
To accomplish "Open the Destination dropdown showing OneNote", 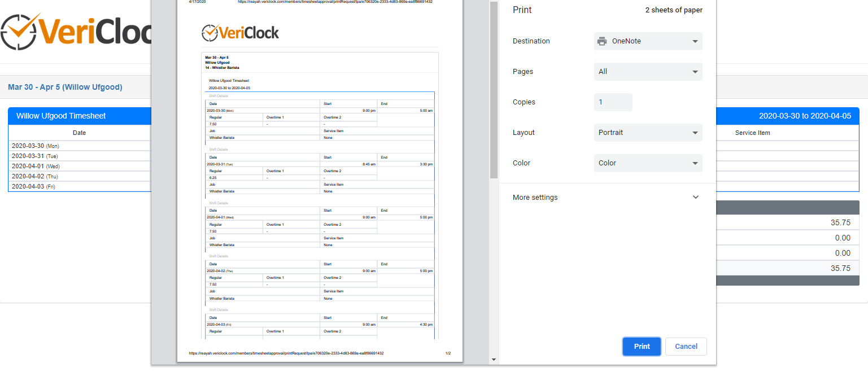I will tap(648, 41).
